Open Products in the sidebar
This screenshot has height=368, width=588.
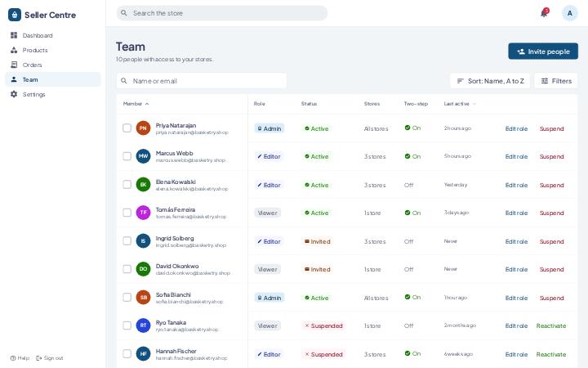pyautogui.click(x=53, y=50)
